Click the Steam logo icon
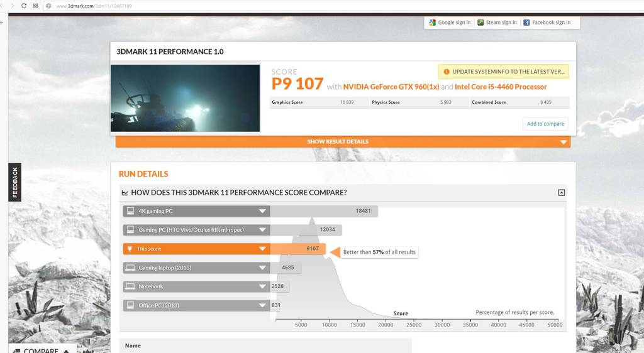Image resolution: width=644 pixels, height=353 pixels. click(480, 23)
